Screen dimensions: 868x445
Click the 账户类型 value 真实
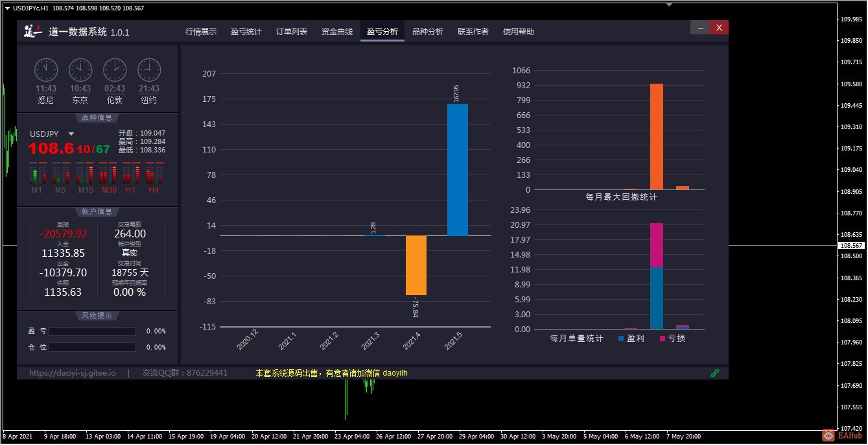point(130,253)
